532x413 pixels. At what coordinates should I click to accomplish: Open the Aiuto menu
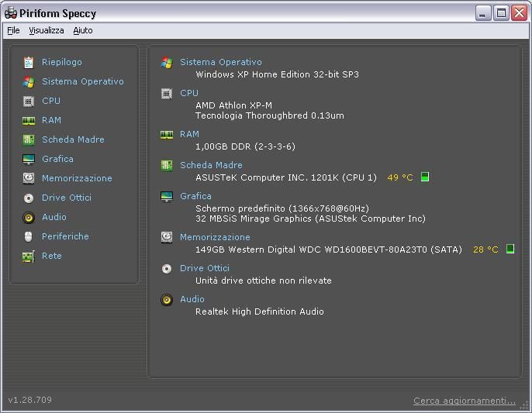click(x=83, y=30)
